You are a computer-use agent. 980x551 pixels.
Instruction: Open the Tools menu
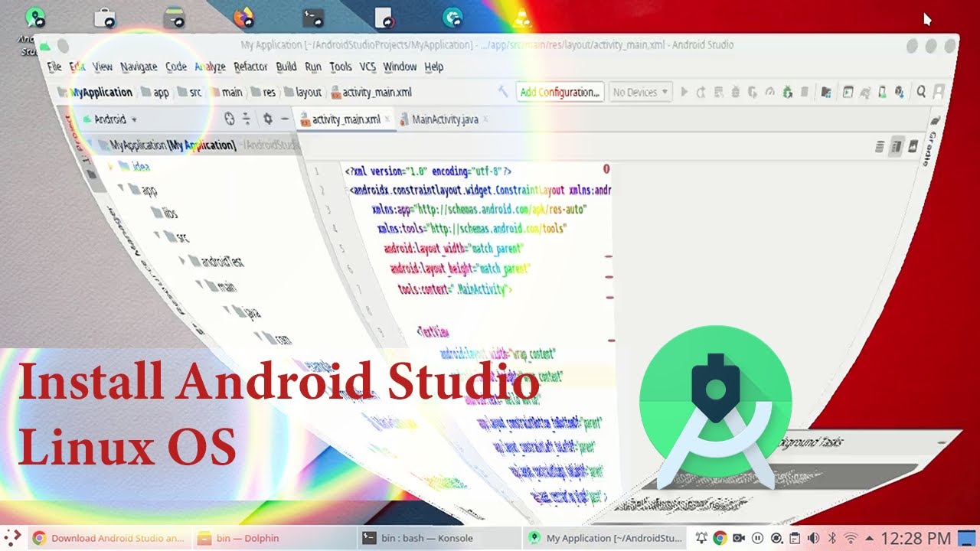(341, 67)
